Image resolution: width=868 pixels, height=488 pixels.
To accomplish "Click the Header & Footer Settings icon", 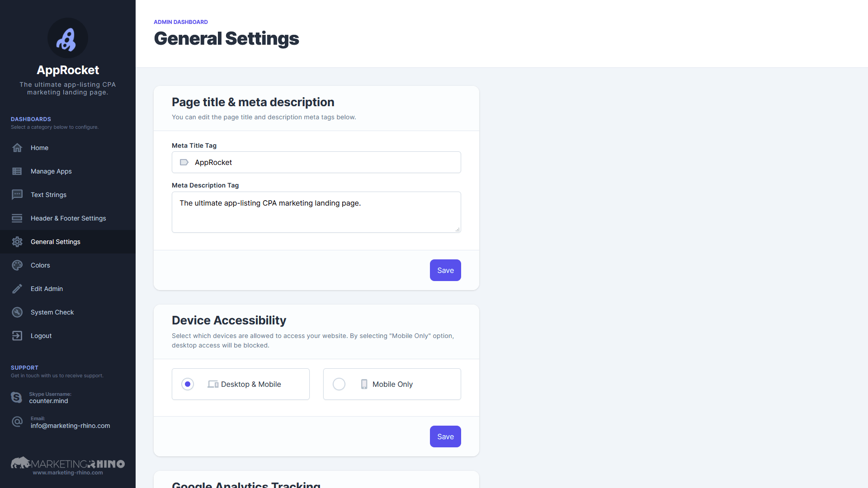I will 17,218.
